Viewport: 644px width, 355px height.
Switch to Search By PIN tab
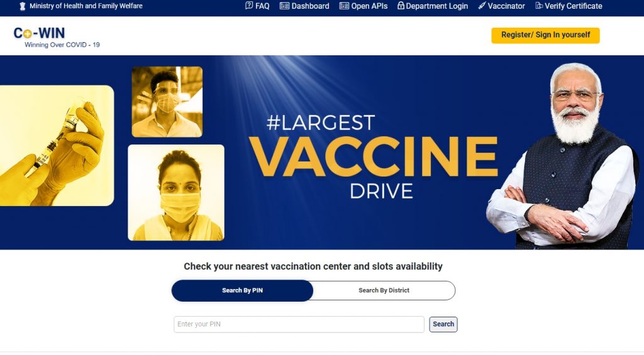point(242,290)
